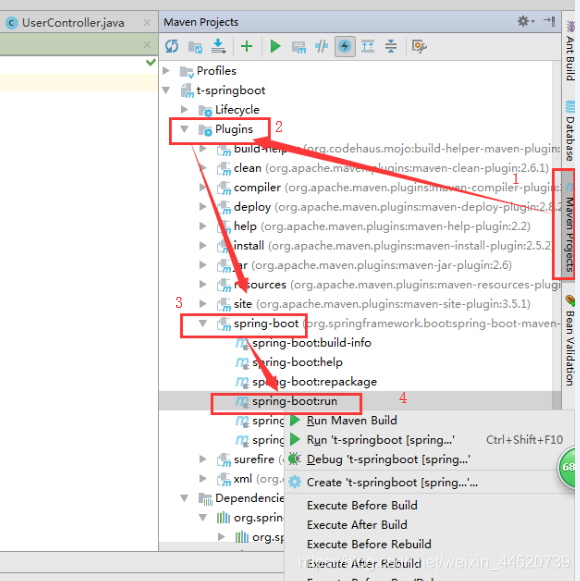Run Maven Build green play icon
Image resolution: width=580 pixels, height=581 pixels.
pyautogui.click(x=275, y=46)
